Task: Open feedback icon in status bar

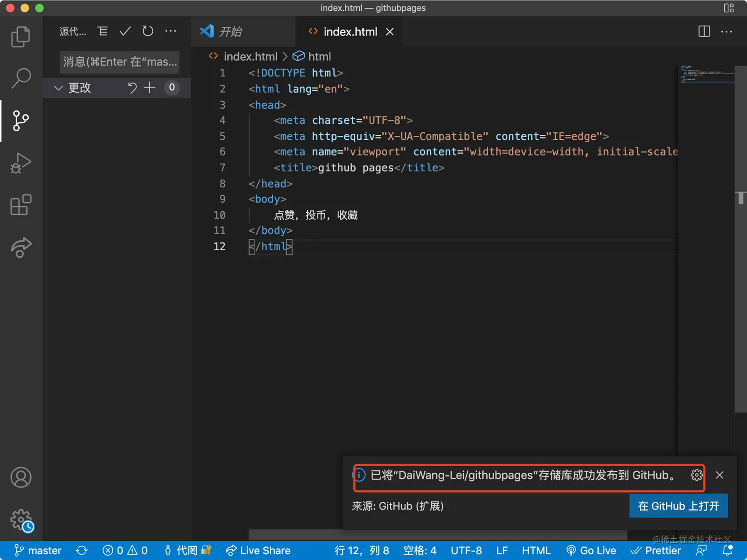Action: 701,551
